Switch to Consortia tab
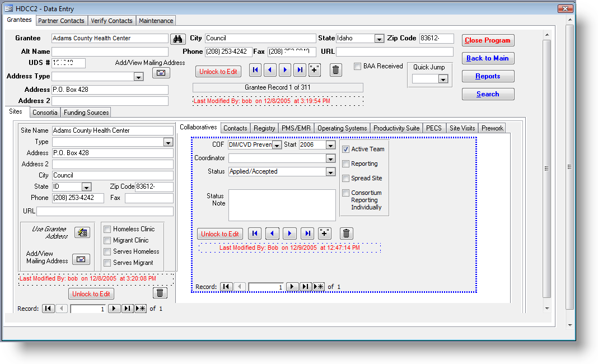The image size is (598, 364). [x=45, y=112]
